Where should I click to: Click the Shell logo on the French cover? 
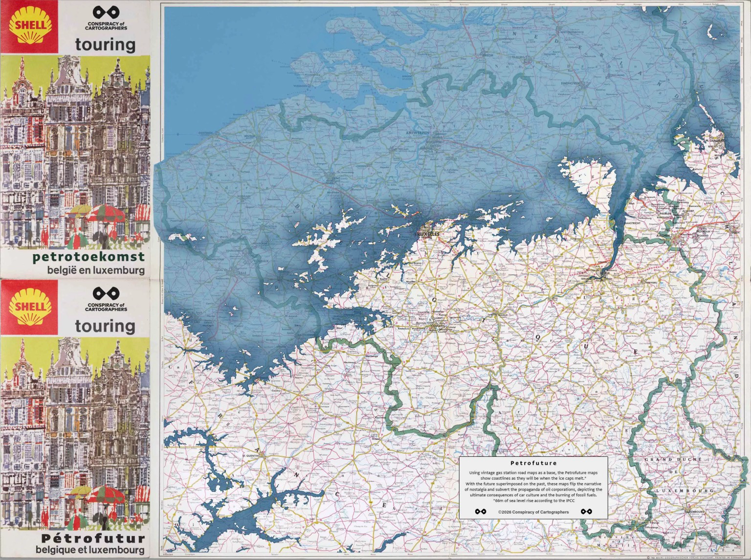point(29,306)
